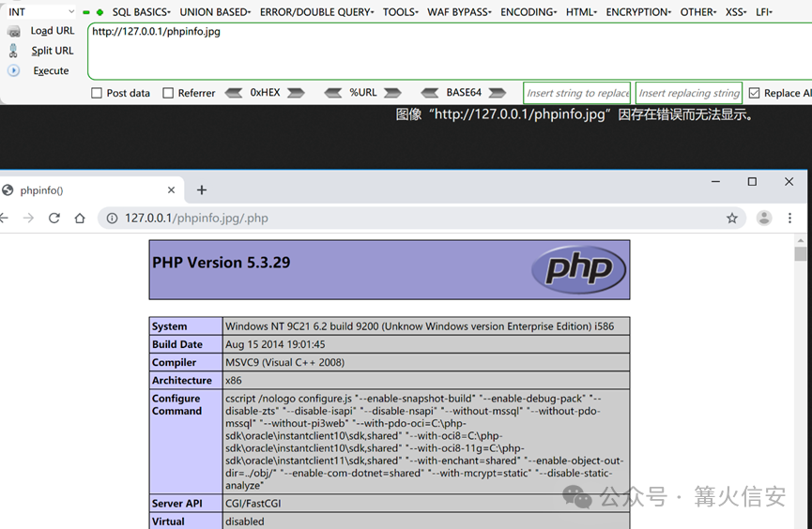Open the XSS menu
The height and width of the screenshot is (529, 812).
[736, 12]
